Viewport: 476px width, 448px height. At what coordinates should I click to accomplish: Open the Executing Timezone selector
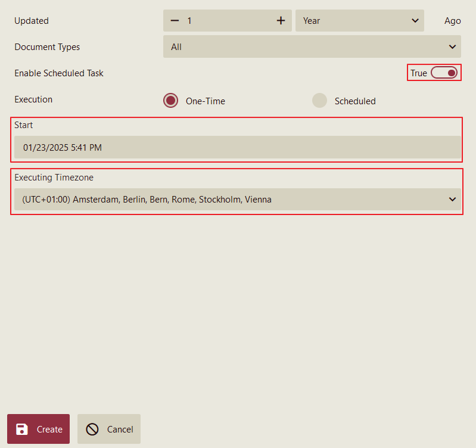click(237, 200)
